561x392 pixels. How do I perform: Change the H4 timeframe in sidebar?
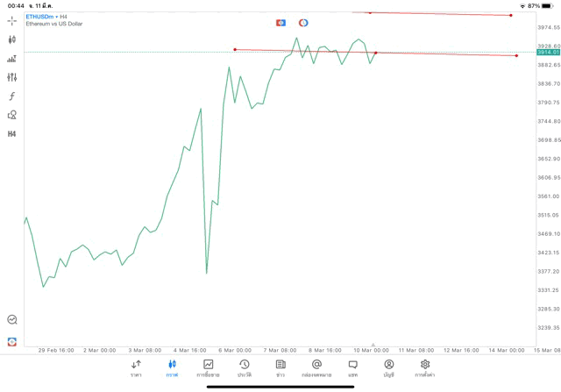(12, 134)
